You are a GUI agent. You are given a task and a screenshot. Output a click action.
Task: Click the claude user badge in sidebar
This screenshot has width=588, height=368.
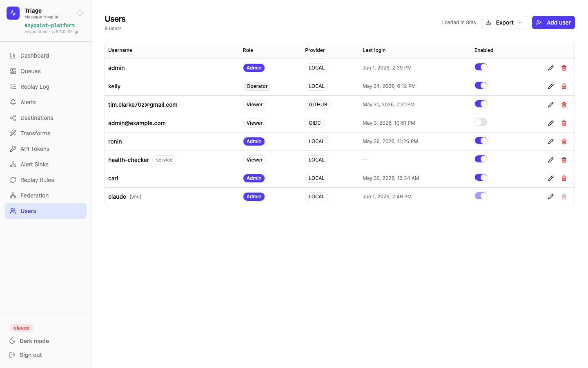coord(22,328)
